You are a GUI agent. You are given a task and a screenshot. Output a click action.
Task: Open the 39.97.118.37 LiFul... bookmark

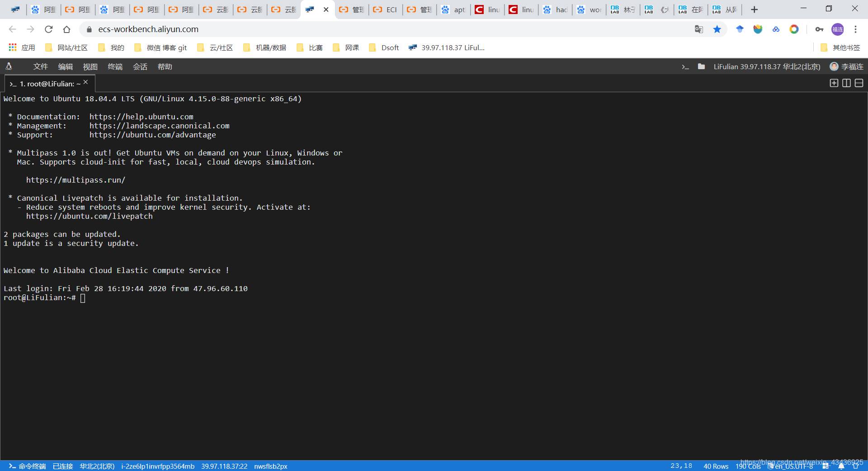446,47
